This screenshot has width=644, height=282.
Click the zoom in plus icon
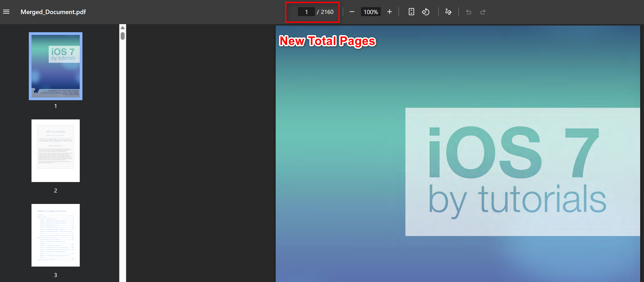point(389,12)
